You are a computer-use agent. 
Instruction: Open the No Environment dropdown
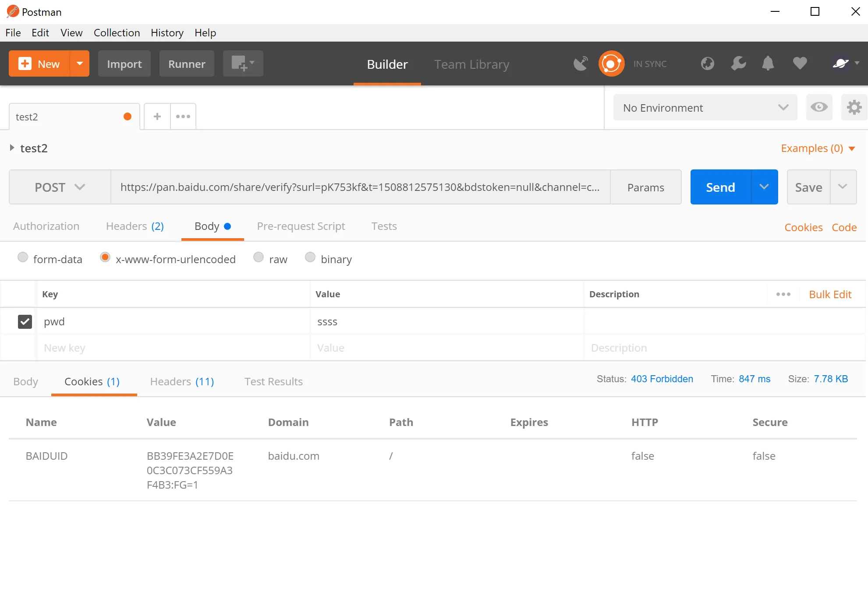pos(705,108)
